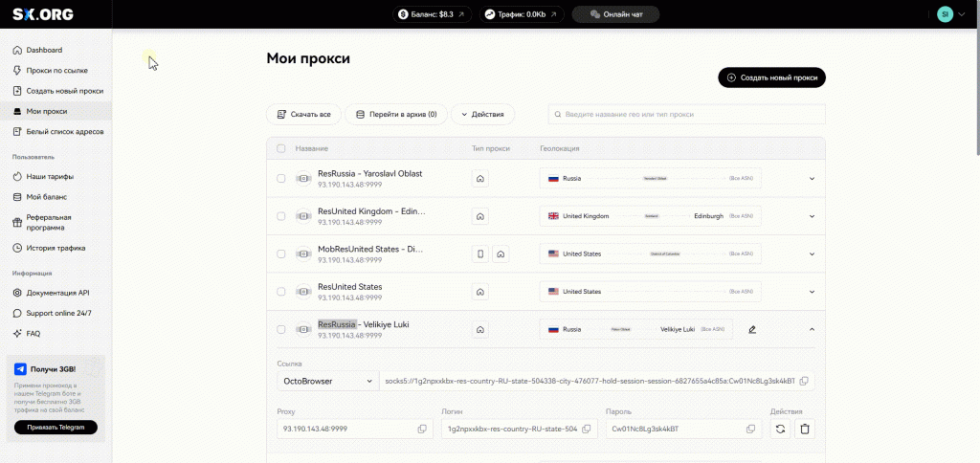Click port icon beside ResUnited States name

pyautogui.click(x=303, y=292)
